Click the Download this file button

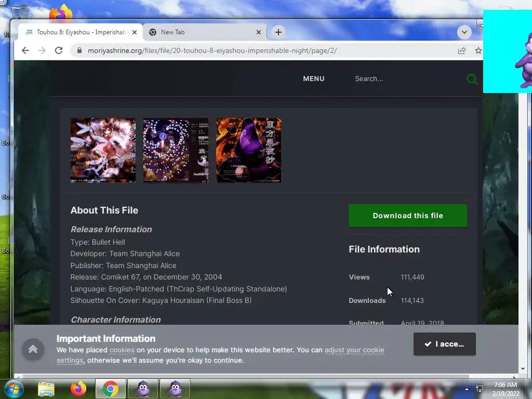(408, 216)
